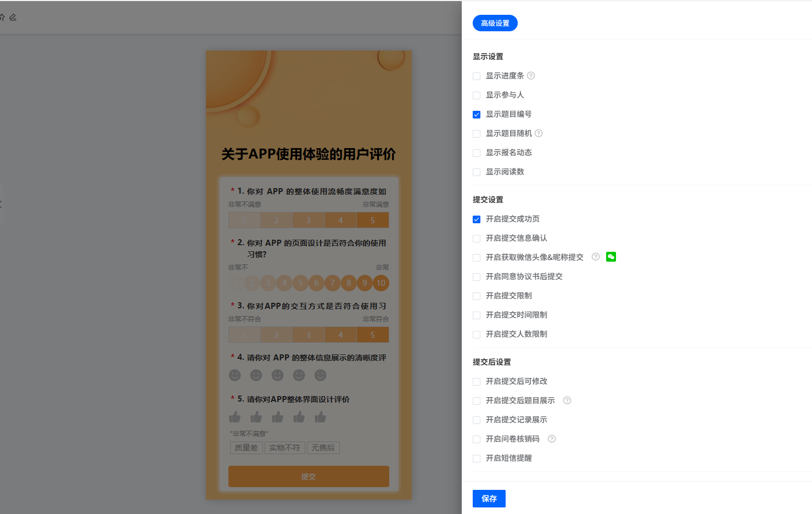Click the help icon next to 显示题目随机
Image resolution: width=812 pixels, height=514 pixels.
(x=539, y=133)
